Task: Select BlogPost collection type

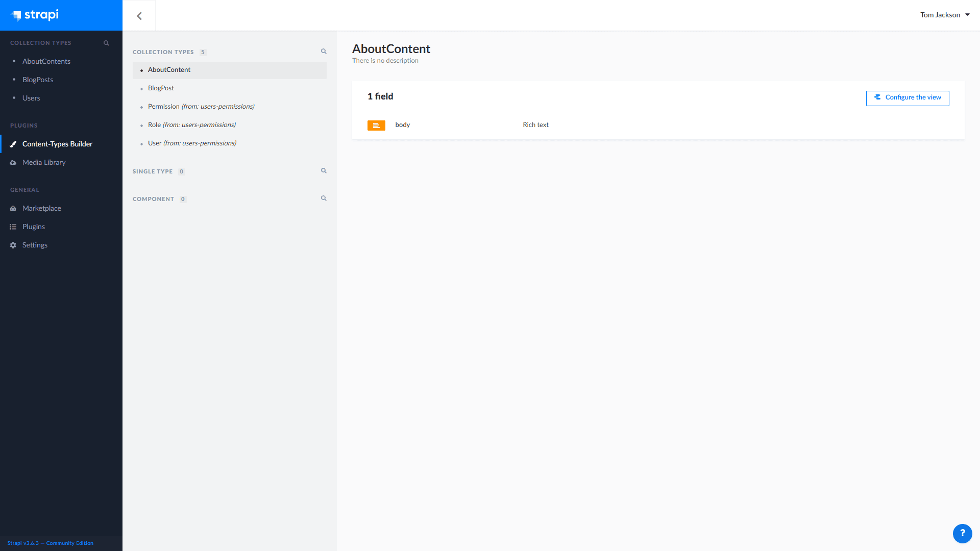Action: click(x=161, y=88)
